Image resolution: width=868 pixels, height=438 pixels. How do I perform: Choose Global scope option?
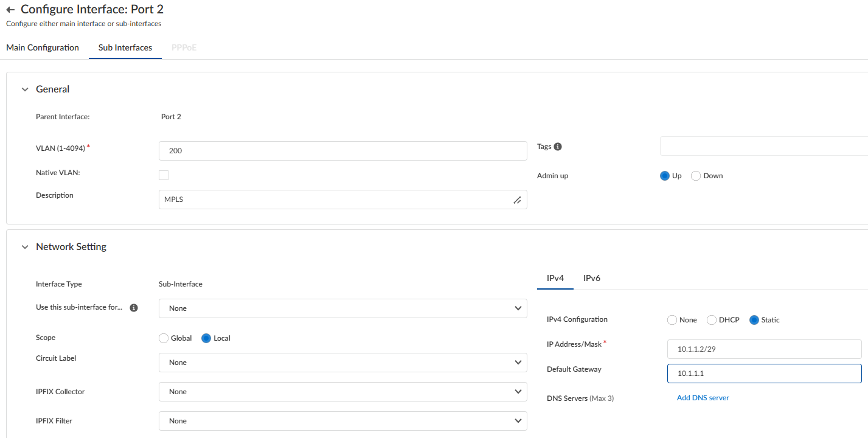[163, 338]
